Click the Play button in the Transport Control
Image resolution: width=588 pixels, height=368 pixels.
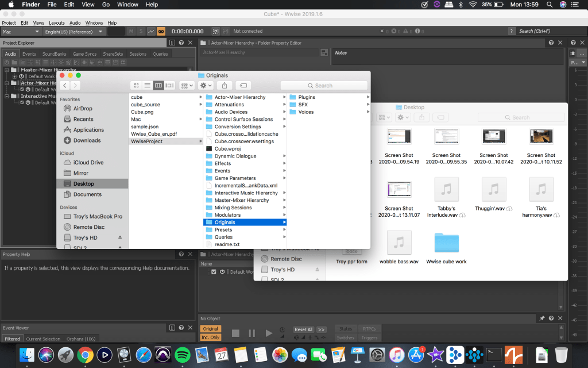pyautogui.click(x=269, y=333)
